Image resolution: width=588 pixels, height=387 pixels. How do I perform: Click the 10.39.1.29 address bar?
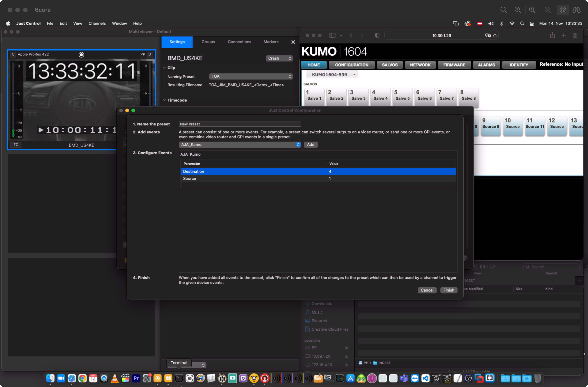(x=441, y=36)
